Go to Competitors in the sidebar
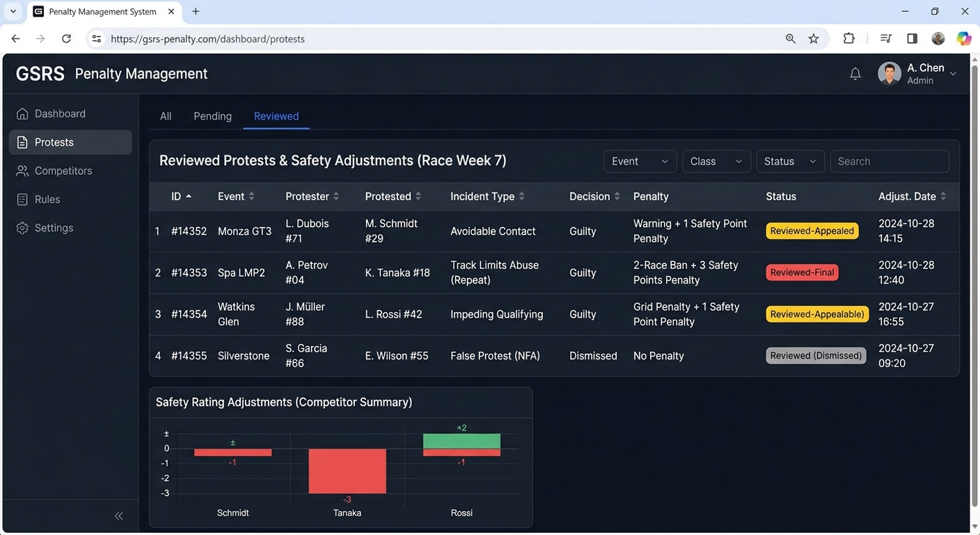This screenshot has height=535, width=980. [x=70, y=171]
